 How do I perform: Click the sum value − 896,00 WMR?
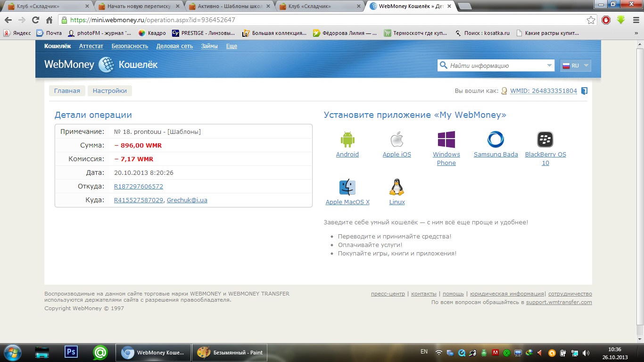click(x=138, y=146)
